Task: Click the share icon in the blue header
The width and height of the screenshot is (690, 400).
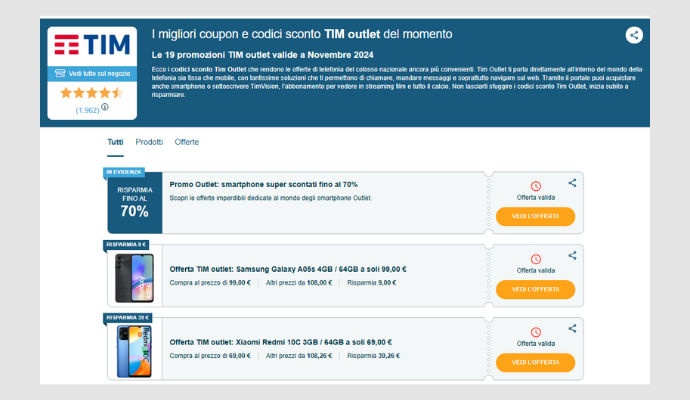Action: click(x=634, y=35)
